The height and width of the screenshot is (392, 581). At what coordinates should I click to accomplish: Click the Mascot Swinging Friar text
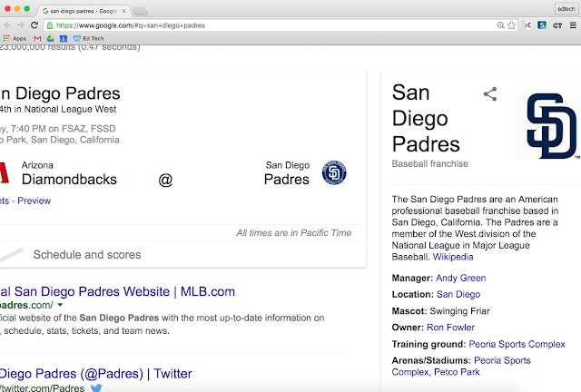pos(440,311)
